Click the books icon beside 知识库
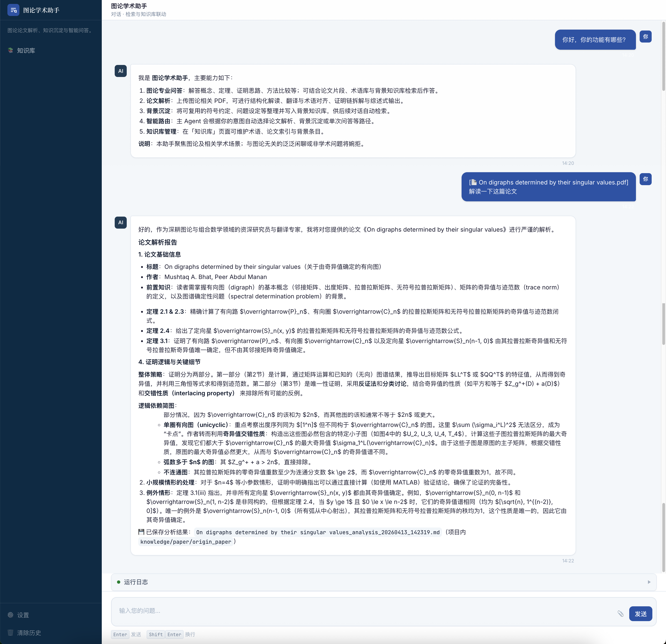The height and width of the screenshot is (644, 666). point(11,51)
